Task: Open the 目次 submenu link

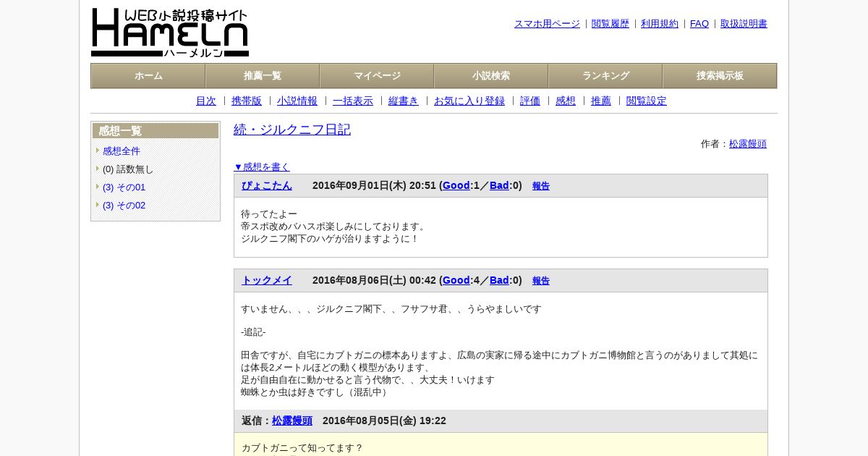Action: pyautogui.click(x=206, y=101)
